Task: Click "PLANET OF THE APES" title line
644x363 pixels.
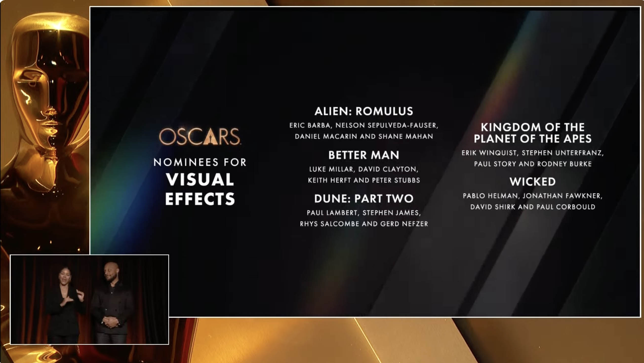Action: pos(533,139)
